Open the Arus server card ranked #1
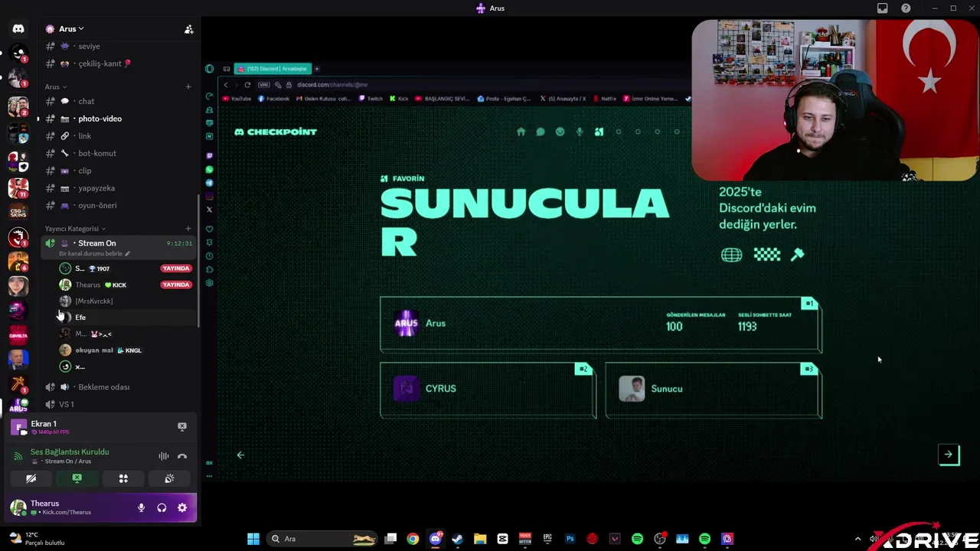 tap(601, 324)
